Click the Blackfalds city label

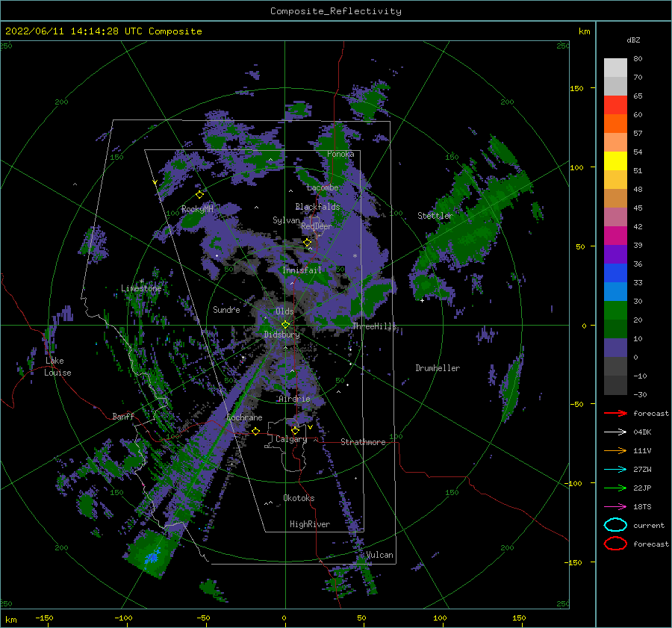click(317, 207)
